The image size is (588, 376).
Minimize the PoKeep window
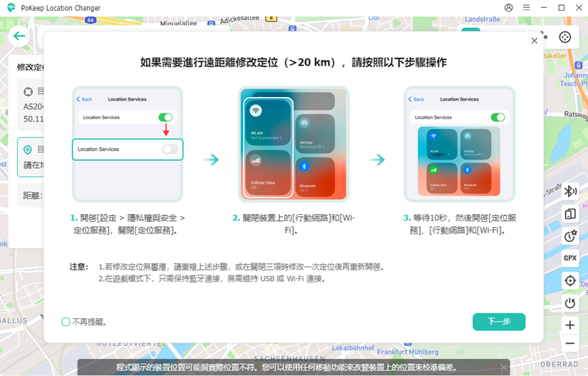[x=544, y=8]
